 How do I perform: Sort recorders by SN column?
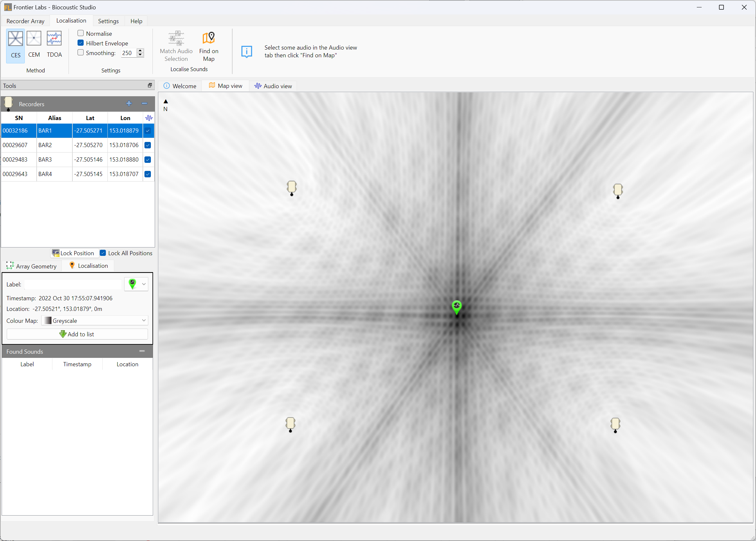[19, 118]
